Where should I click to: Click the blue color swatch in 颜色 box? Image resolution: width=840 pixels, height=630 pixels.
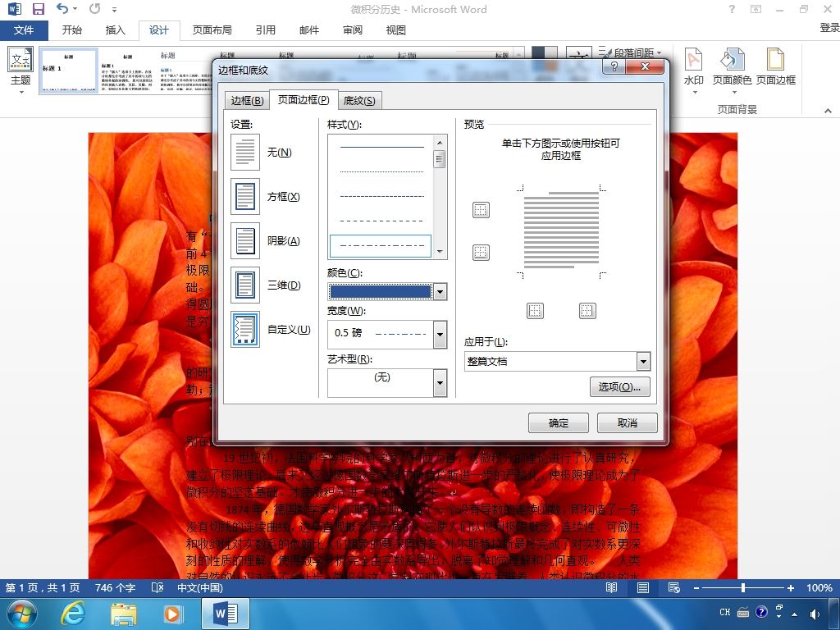381,292
